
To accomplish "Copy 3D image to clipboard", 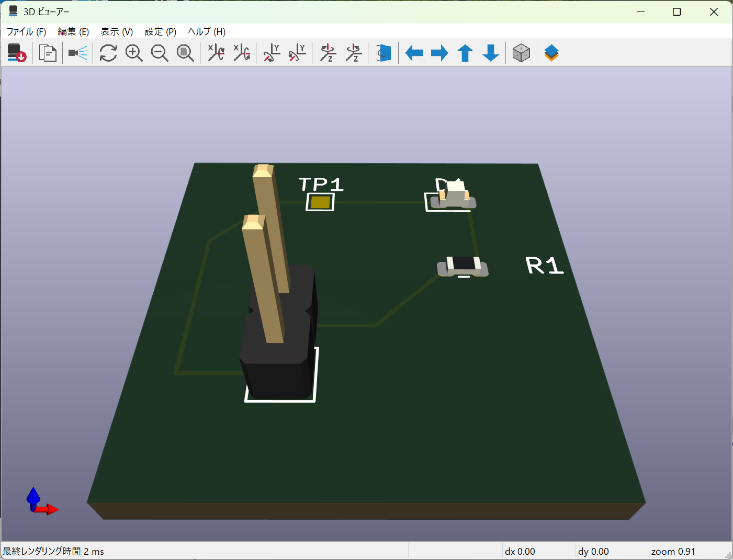I will coord(47,52).
